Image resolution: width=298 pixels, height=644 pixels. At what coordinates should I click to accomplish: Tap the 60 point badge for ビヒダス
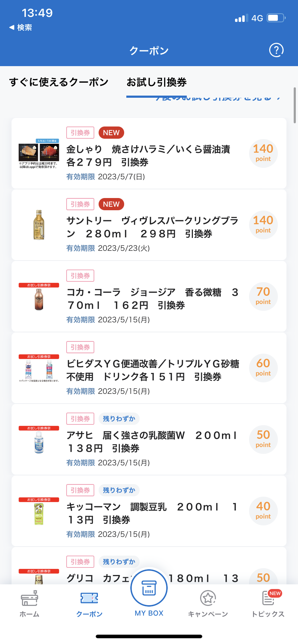click(263, 368)
